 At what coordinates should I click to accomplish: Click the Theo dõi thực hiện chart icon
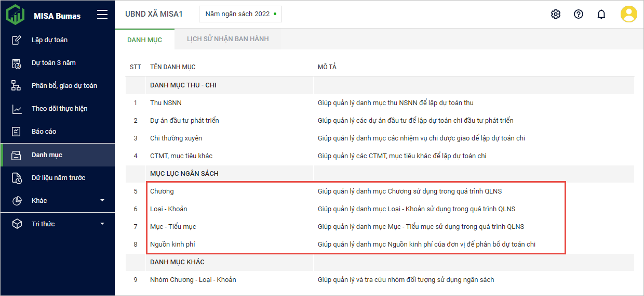(17, 109)
